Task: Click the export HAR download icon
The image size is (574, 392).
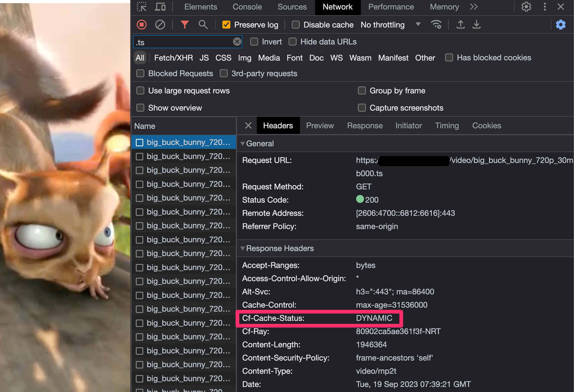Action: (476, 25)
